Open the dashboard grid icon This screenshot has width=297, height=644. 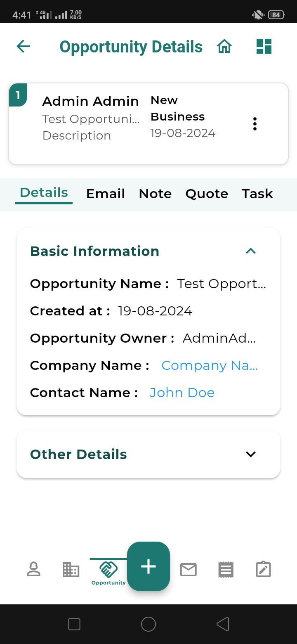264,46
